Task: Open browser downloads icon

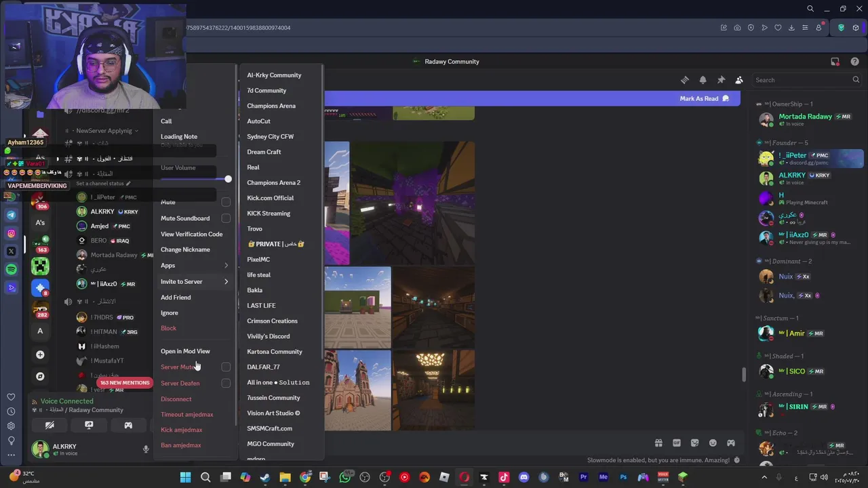Action: (x=791, y=28)
